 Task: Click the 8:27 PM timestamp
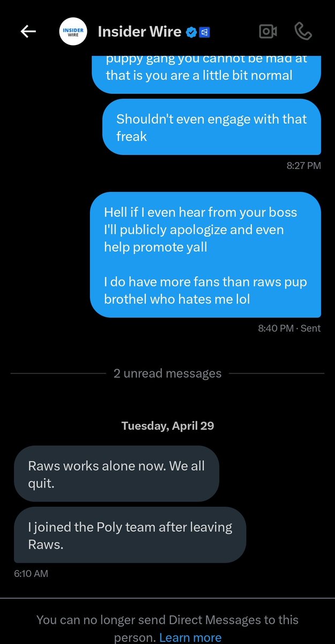coord(303,165)
